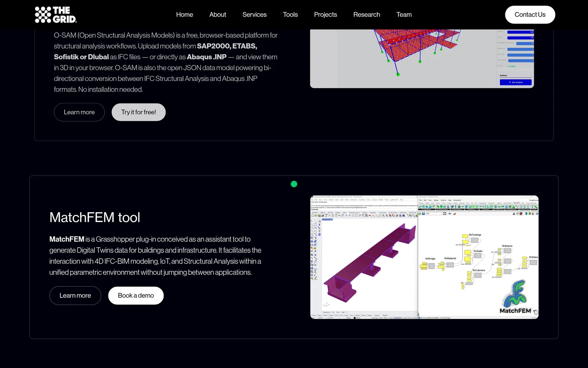Open the Services nav link
This screenshot has height=368, width=588.
pos(254,15)
